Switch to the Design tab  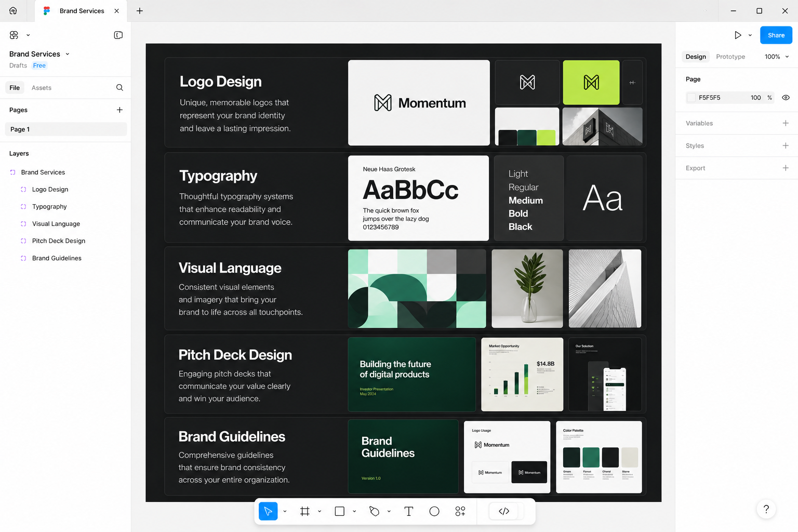coord(696,57)
